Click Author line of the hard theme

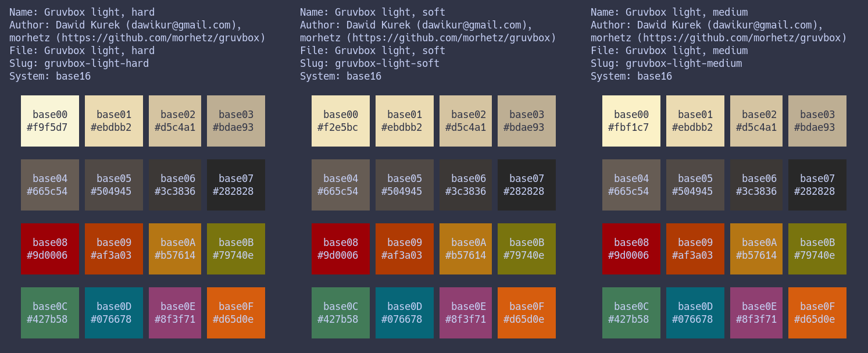point(126,25)
